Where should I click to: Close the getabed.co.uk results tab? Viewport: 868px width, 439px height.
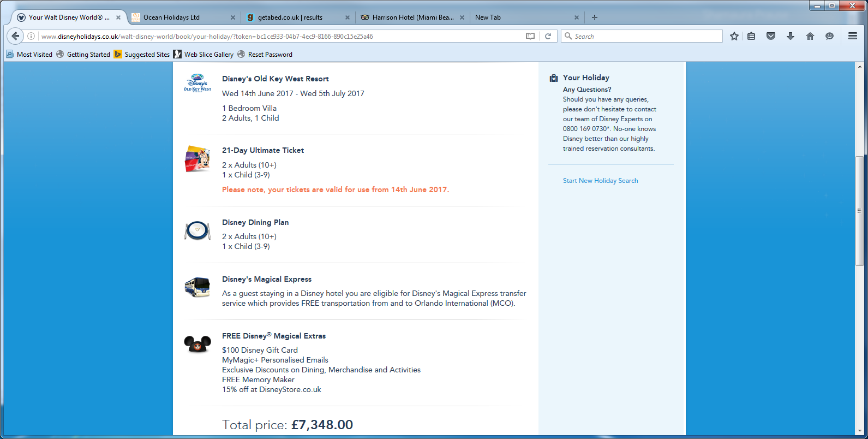click(348, 17)
